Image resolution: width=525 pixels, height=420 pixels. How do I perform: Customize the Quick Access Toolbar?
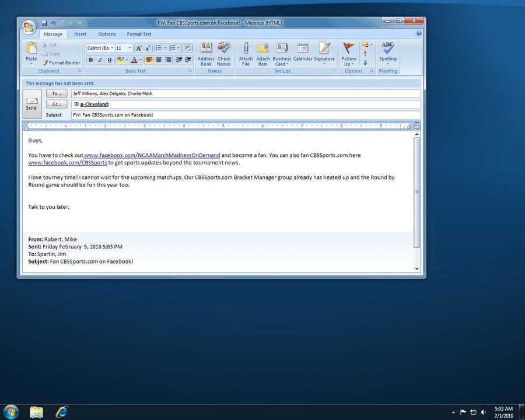coord(92,23)
